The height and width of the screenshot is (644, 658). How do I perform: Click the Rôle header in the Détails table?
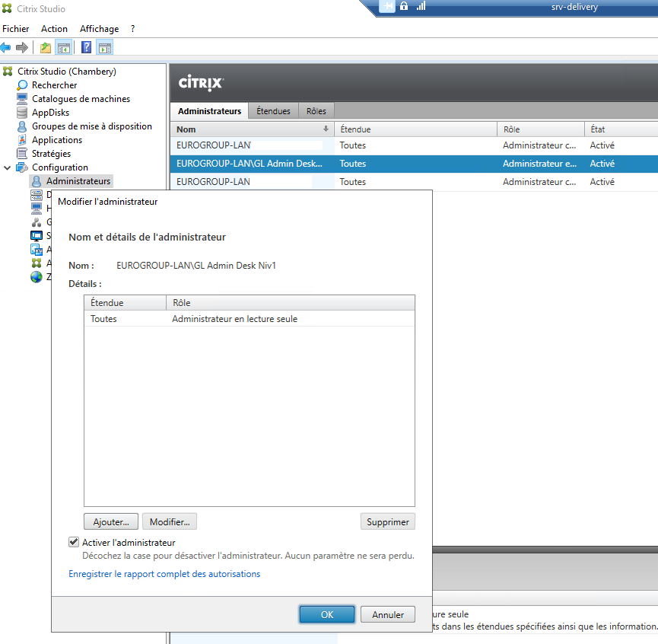(291, 303)
